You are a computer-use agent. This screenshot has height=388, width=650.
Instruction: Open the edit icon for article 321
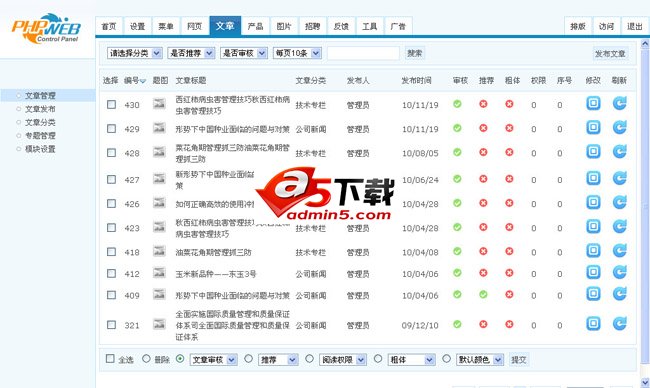[593, 323]
